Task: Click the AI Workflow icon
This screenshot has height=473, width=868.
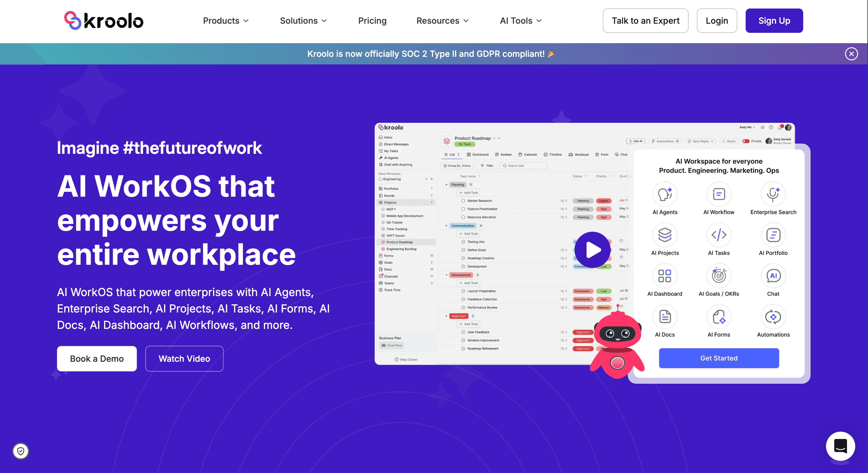Action: (x=719, y=194)
